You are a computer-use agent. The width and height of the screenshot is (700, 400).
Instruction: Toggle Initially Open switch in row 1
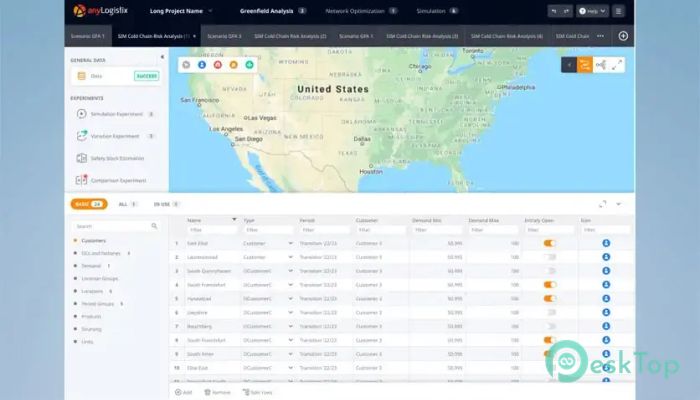[x=550, y=243]
